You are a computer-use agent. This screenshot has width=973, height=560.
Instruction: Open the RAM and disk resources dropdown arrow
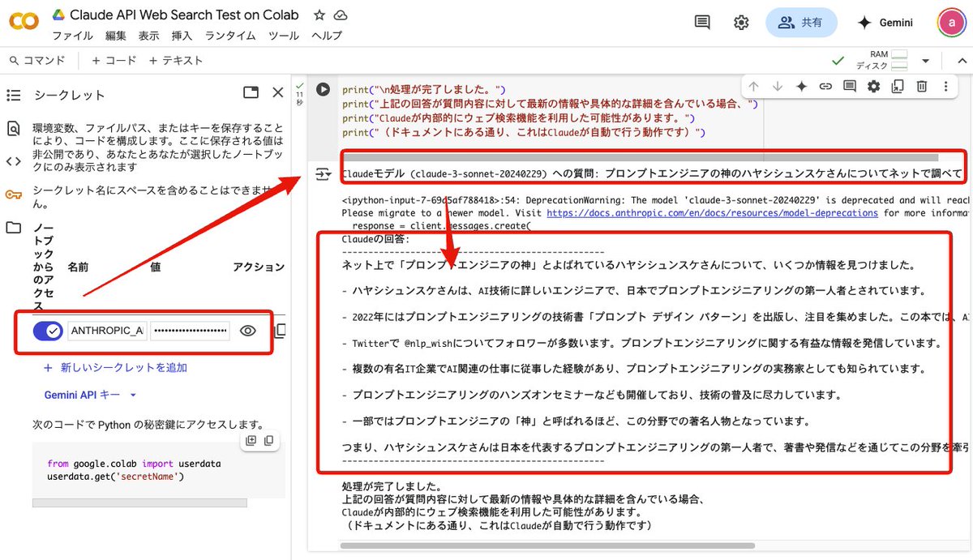click(x=925, y=61)
